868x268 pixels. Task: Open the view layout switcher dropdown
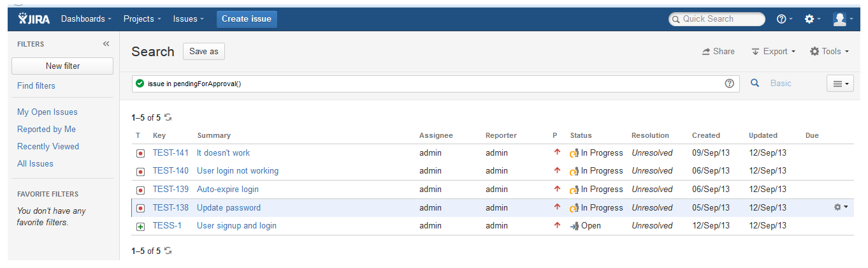point(840,84)
